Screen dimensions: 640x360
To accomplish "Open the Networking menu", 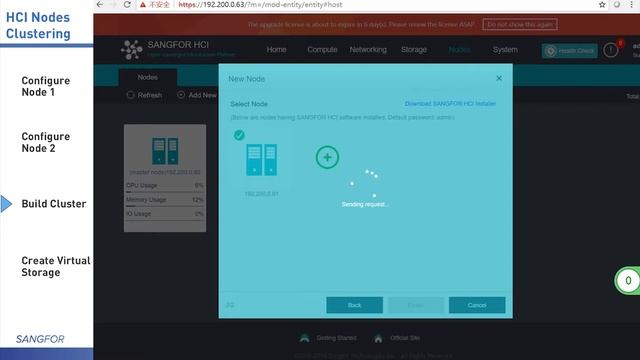I will 368,49.
